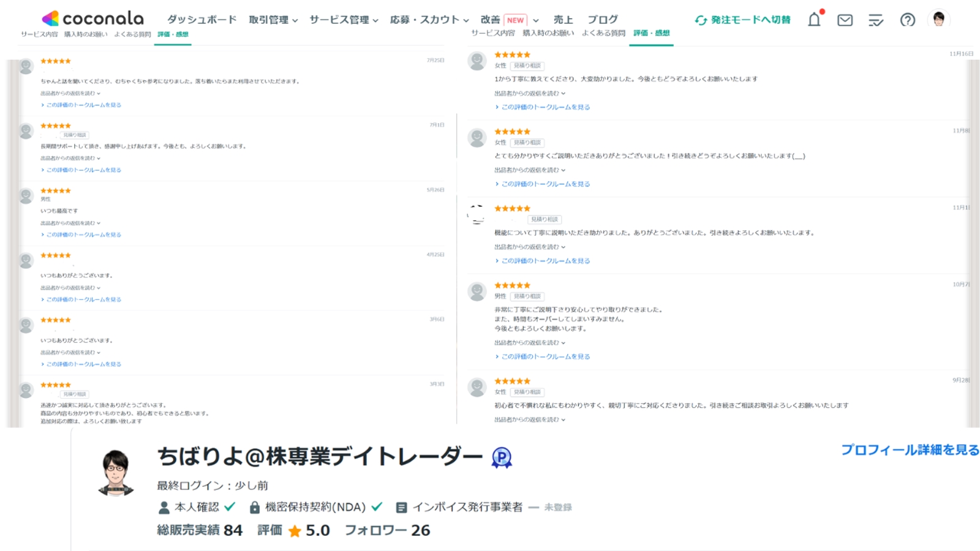The image size is (980, 551).
Task: Expand the サービス管理 dropdown menu
Action: click(344, 20)
